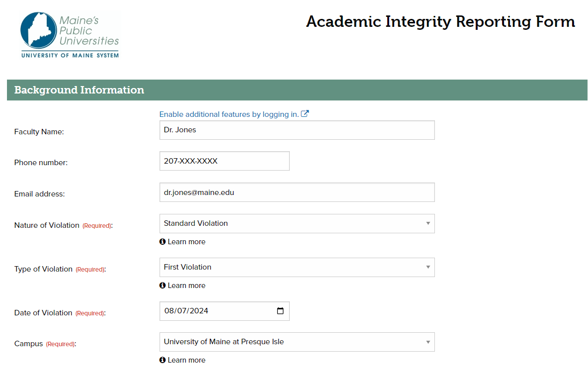Click the Maine's Public Universities logo

pos(70,35)
